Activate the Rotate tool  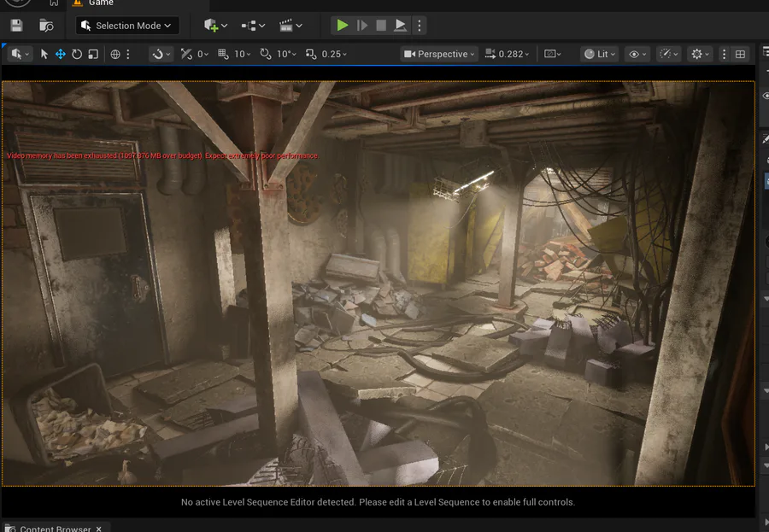(x=77, y=54)
